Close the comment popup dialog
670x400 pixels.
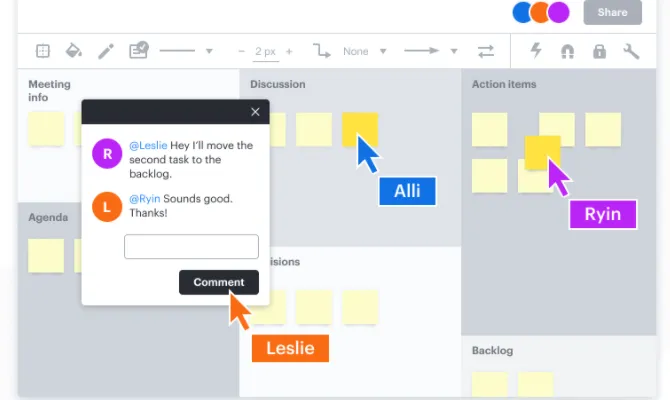coord(255,112)
